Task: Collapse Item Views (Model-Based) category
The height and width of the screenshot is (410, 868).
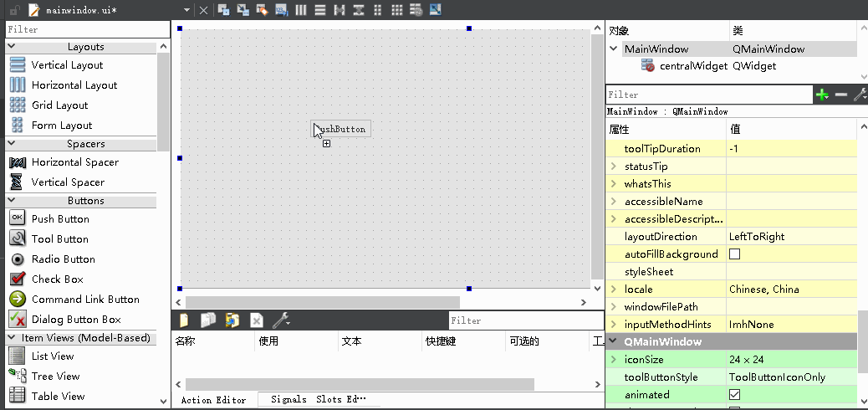Action: [12, 337]
